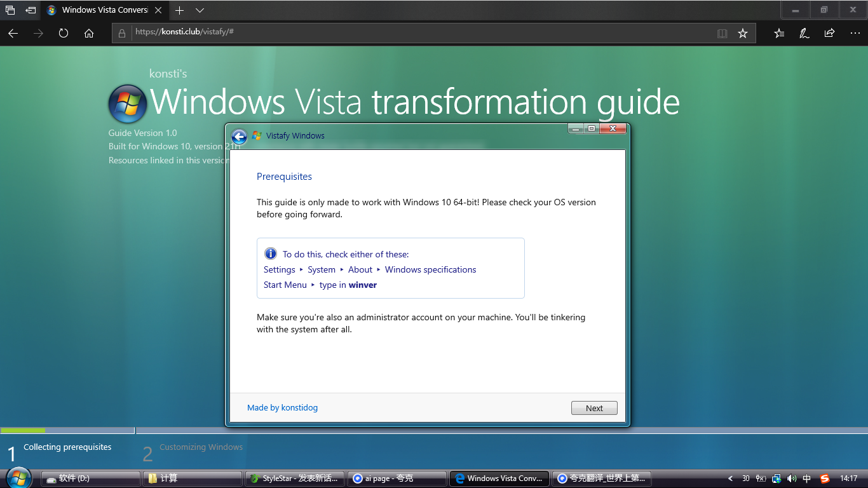
Task: Click the battery power tray icon
Action: [761, 478]
